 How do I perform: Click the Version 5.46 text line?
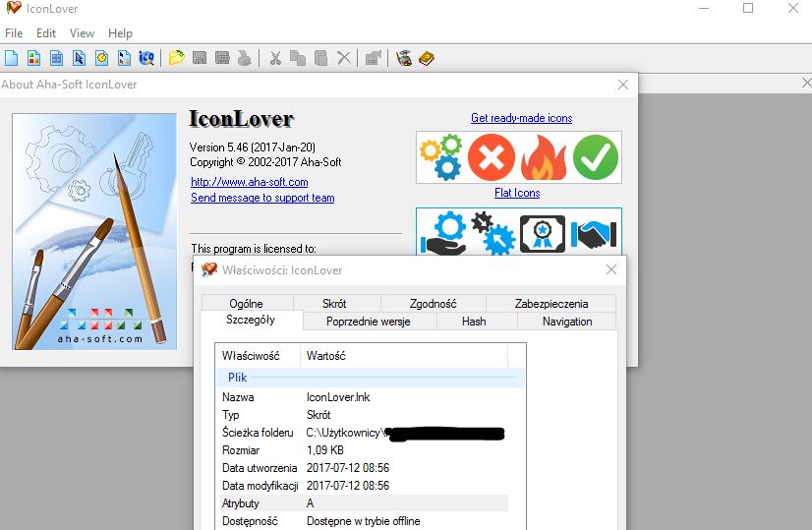click(x=253, y=147)
